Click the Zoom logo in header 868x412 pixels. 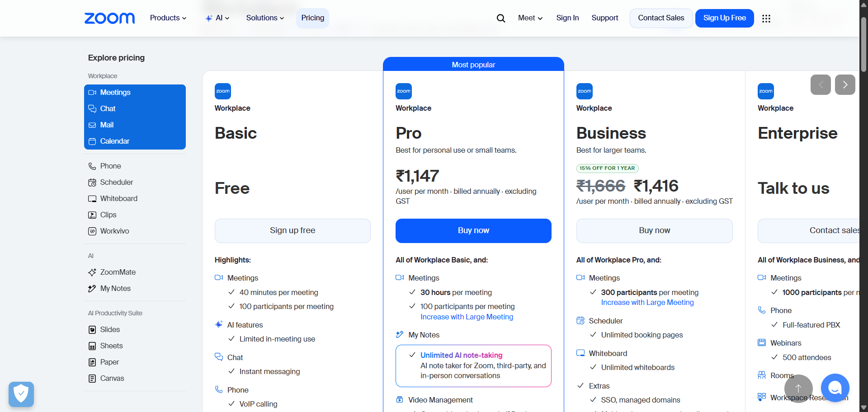coord(109,18)
